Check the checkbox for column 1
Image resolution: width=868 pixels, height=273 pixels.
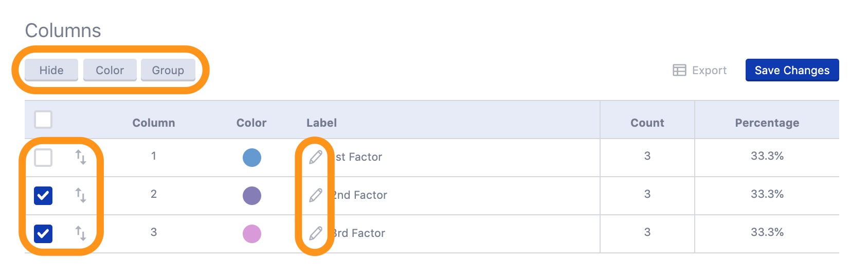coord(43,158)
